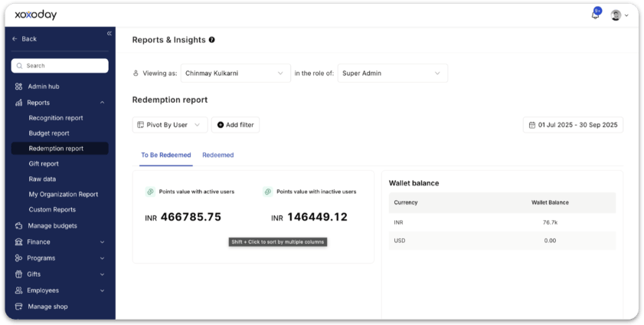Viewport: 644px width, 325px height.
Task: Click the search magnifier icon
Action: [19, 66]
